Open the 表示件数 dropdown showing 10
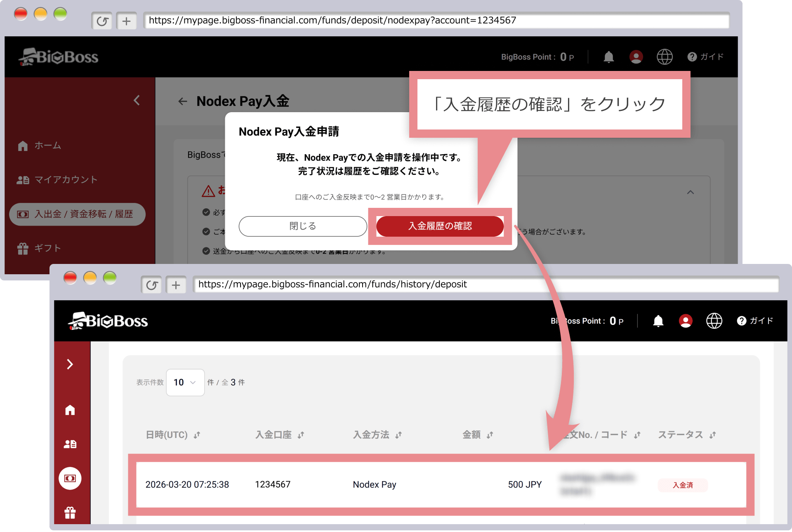Screen dimensions: 792x532 point(185,382)
